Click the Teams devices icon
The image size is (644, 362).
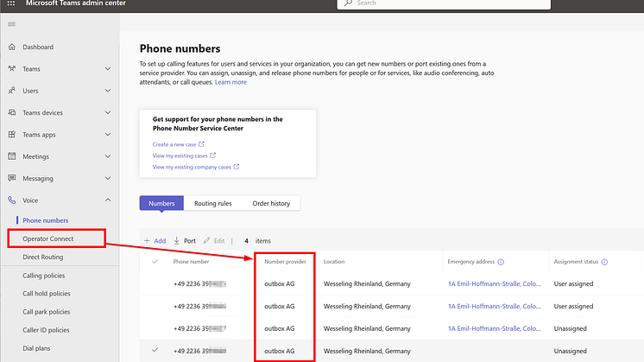12,112
